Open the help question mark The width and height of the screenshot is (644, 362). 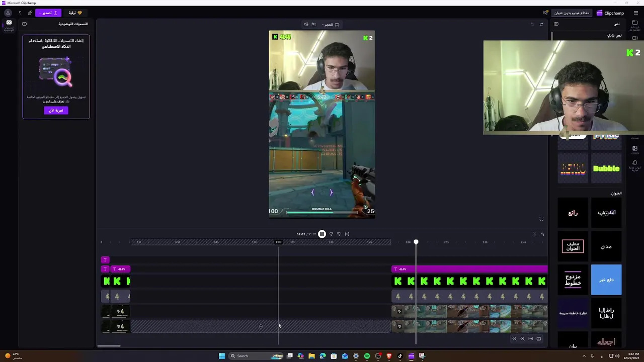[20, 13]
